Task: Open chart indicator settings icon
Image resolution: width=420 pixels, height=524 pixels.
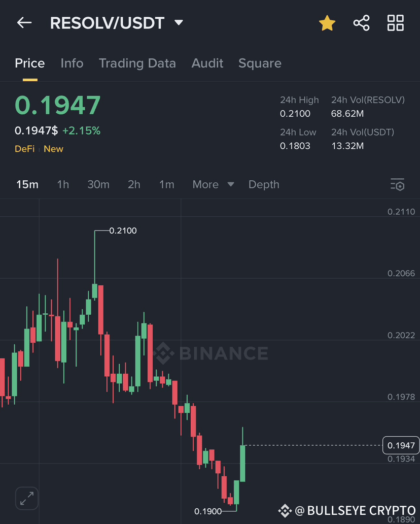Action: coord(397,184)
